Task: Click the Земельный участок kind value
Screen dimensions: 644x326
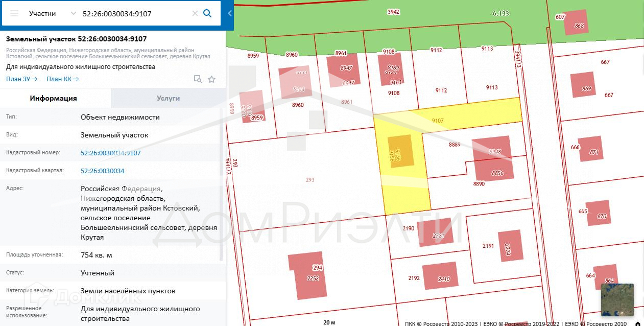Action: tap(114, 135)
